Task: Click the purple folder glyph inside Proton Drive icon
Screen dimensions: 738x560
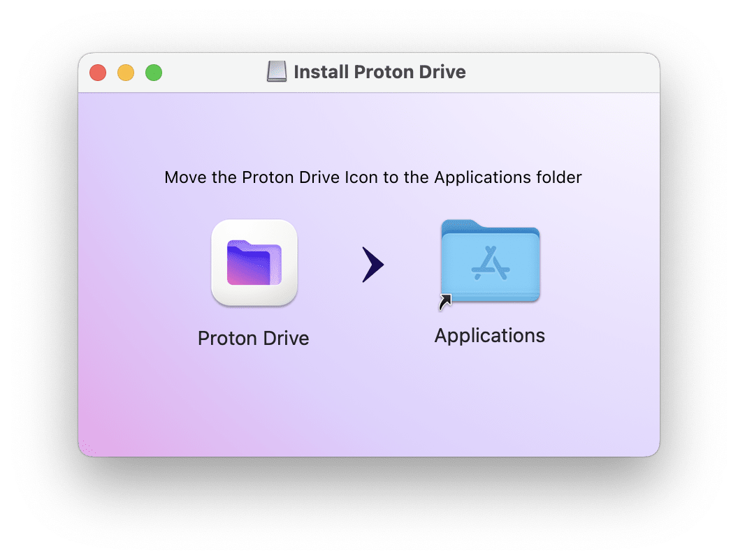Action: 254,263
